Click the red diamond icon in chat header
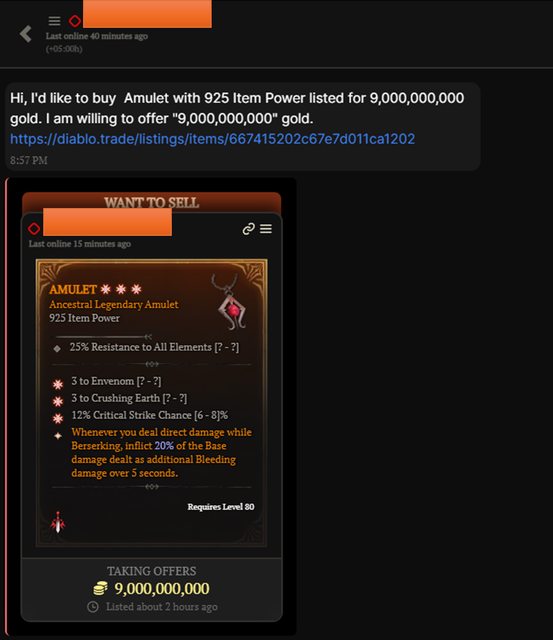The width and height of the screenshot is (553, 640). (75, 21)
